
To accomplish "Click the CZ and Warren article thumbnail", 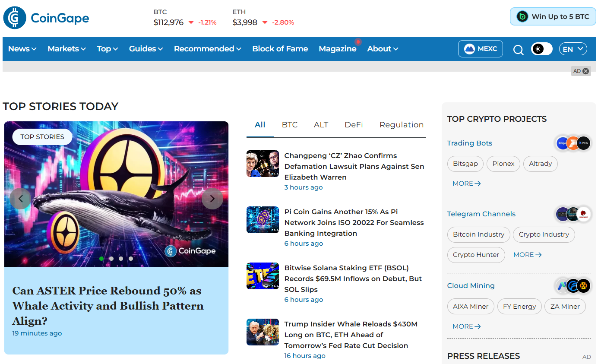I will coord(263,164).
